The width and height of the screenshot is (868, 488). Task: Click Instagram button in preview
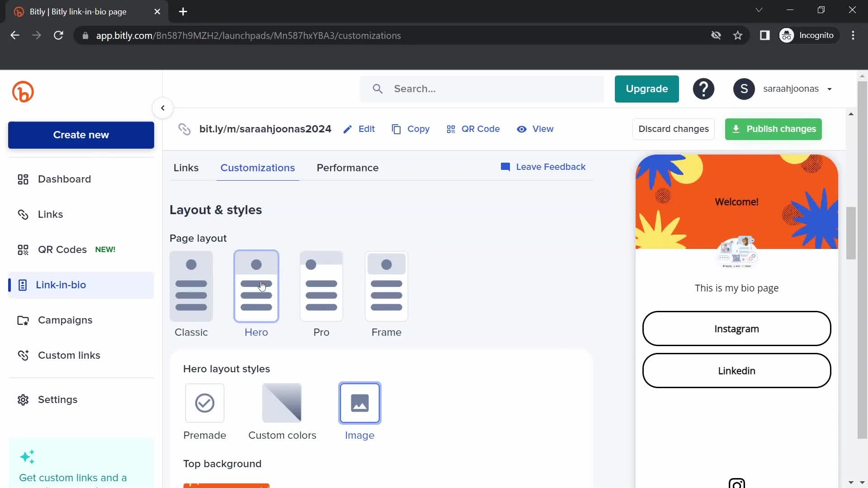coord(736,328)
